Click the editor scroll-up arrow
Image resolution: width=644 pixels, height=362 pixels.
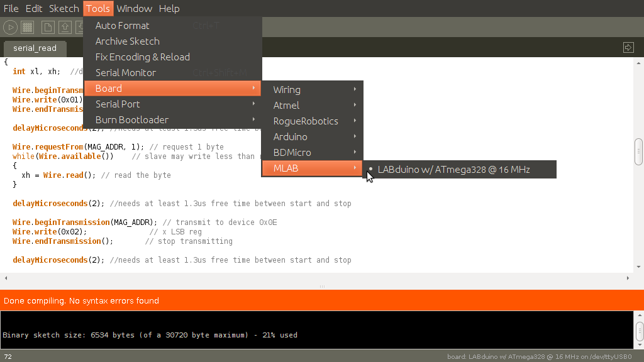638,63
